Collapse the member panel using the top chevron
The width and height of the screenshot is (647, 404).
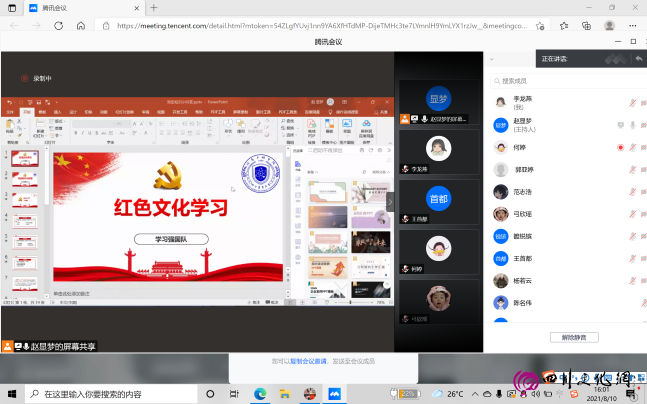point(491,59)
